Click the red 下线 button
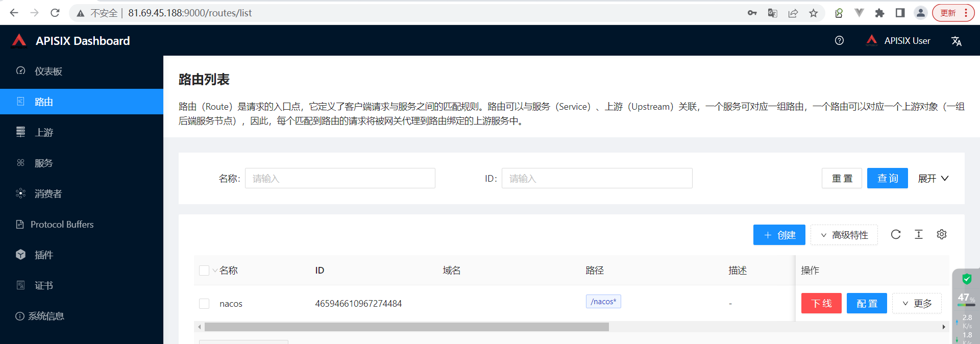 [x=821, y=304]
